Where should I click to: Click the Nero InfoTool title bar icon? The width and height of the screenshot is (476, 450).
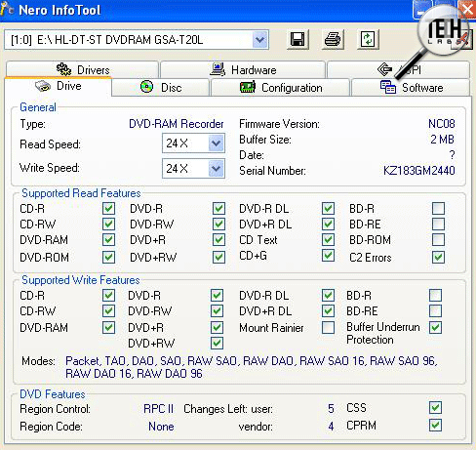click(7, 9)
